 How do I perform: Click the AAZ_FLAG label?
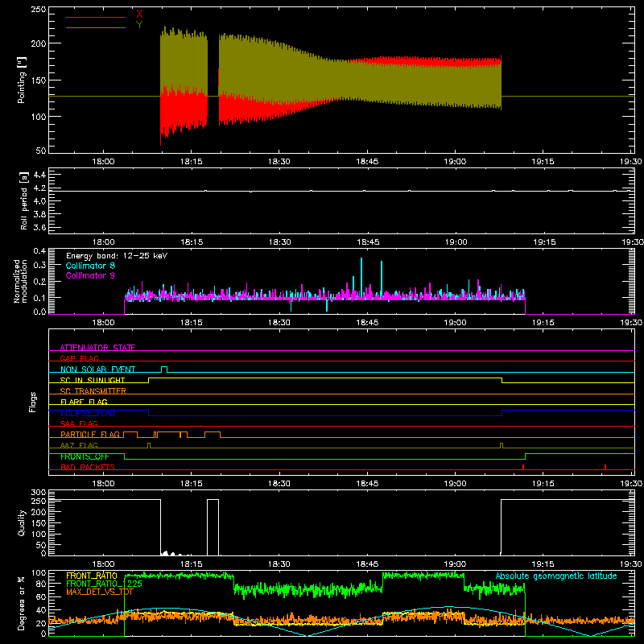click(79, 445)
